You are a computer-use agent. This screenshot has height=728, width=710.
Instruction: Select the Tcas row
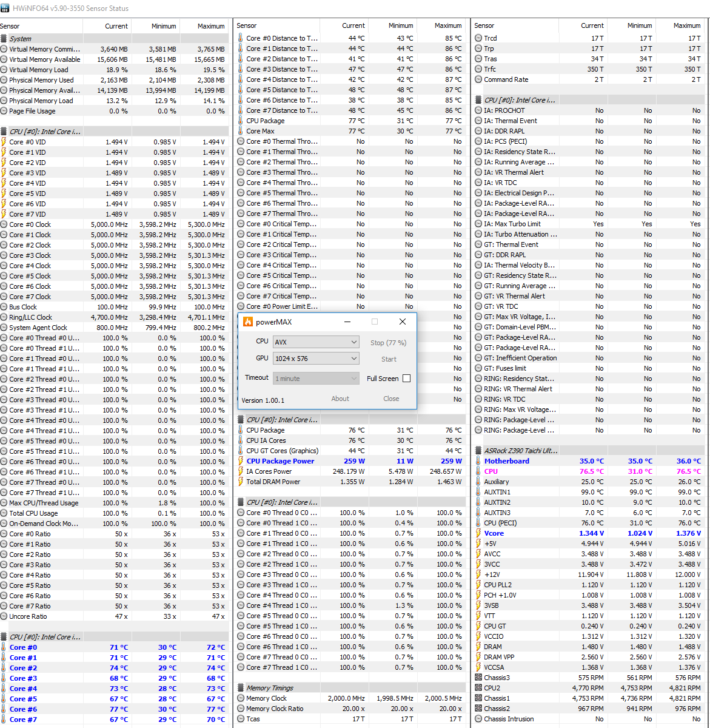[351, 719]
